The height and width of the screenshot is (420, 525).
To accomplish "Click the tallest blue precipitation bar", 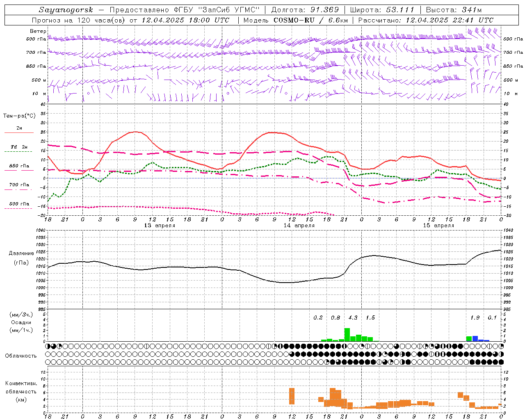I will tap(475, 339).
